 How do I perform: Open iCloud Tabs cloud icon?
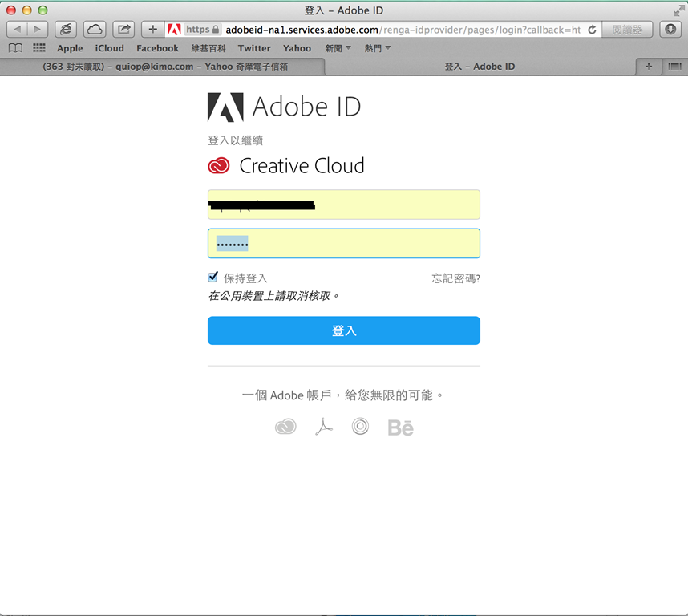click(x=95, y=30)
